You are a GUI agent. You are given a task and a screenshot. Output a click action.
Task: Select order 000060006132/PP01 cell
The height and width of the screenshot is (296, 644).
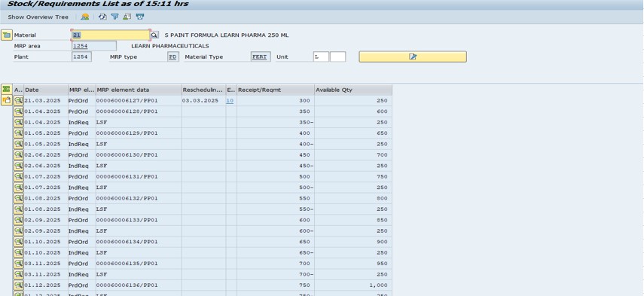139,198
